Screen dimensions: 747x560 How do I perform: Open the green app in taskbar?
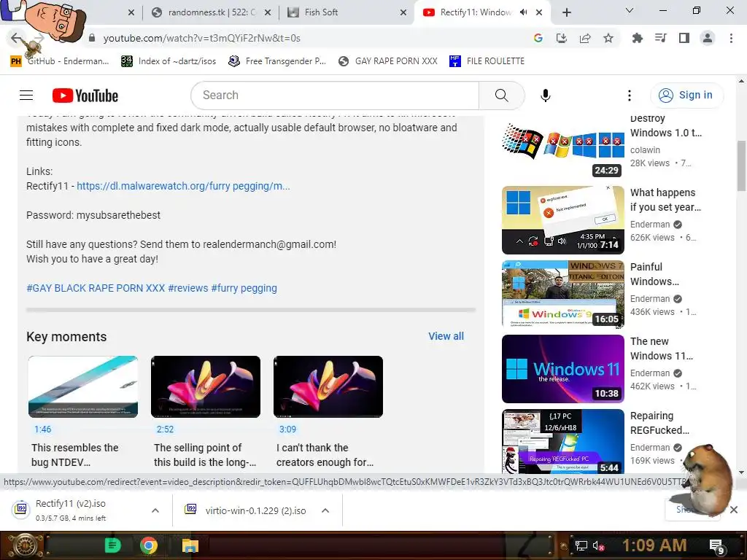(112, 545)
